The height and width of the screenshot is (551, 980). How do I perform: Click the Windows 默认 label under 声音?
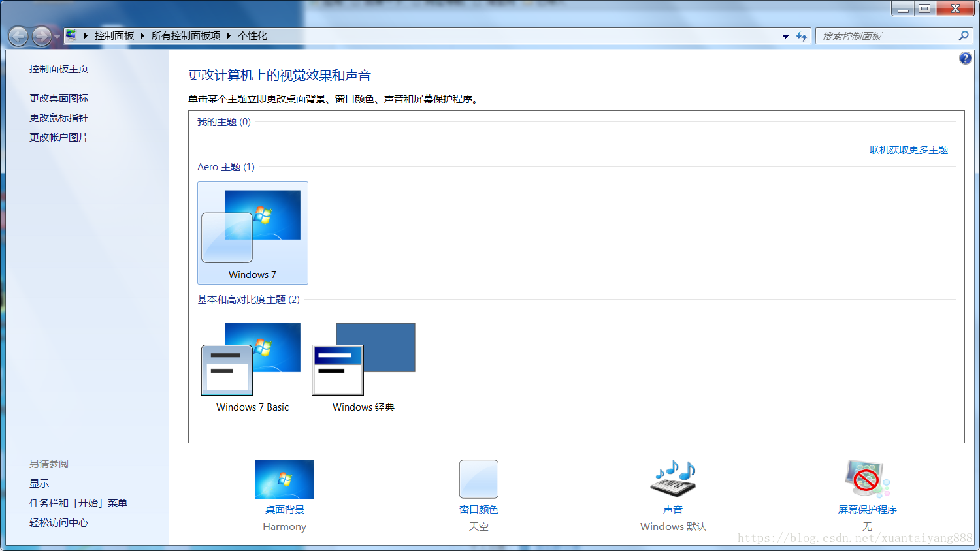click(x=673, y=526)
